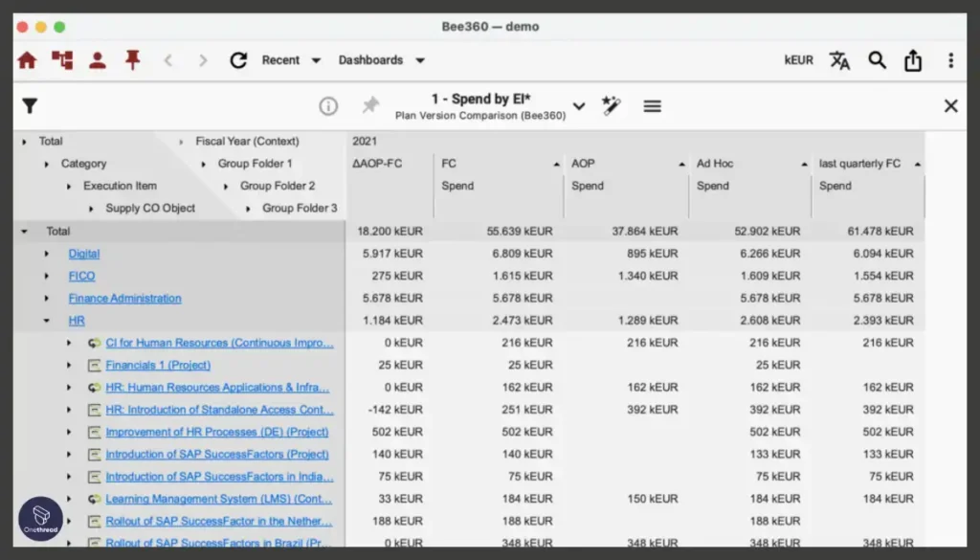
Task: Click the Onethread logo badge
Action: (x=40, y=518)
